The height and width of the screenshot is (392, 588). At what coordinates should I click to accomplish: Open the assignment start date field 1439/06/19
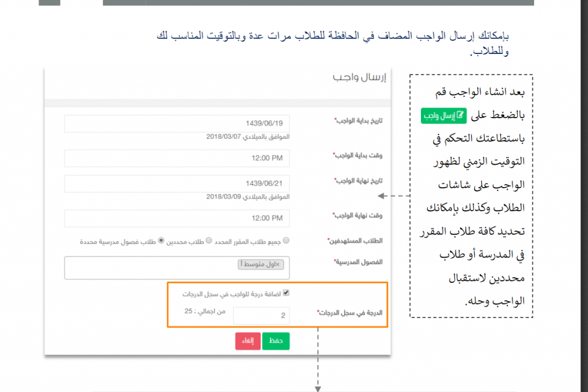[x=177, y=123]
